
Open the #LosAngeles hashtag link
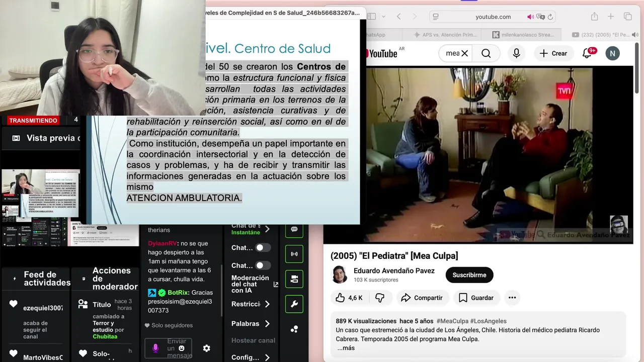tap(488, 321)
